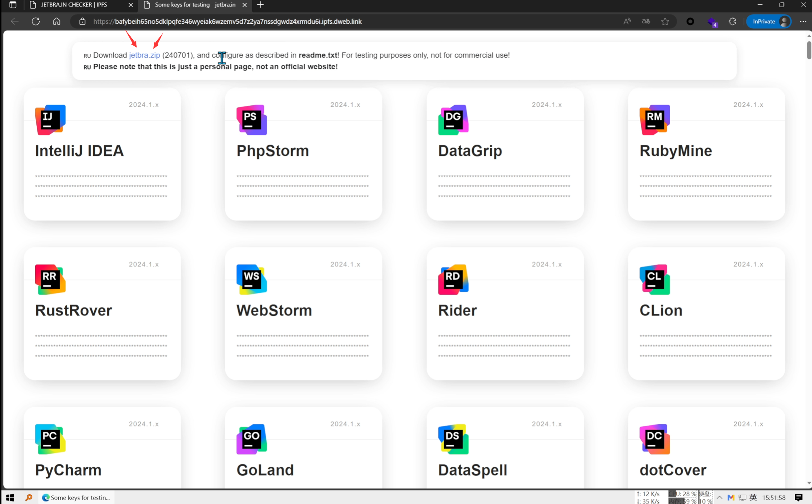Open the Edge settings and more menu
The image size is (812, 504).
(x=803, y=21)
